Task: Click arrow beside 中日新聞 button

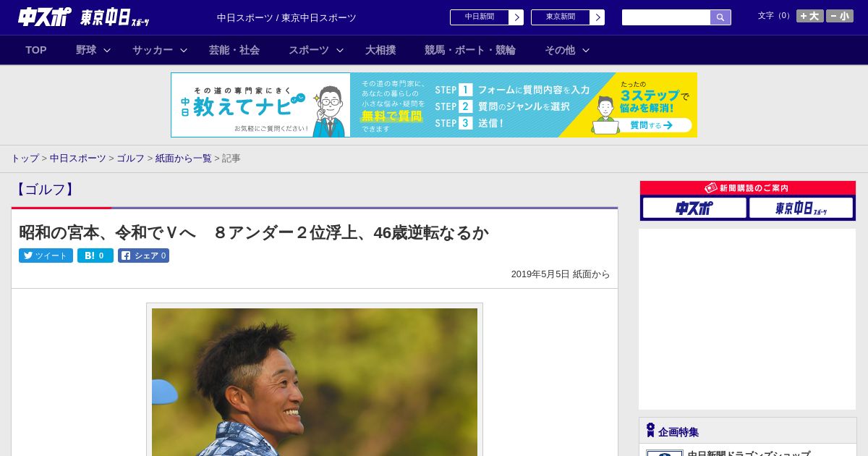Action: (516, 17)
